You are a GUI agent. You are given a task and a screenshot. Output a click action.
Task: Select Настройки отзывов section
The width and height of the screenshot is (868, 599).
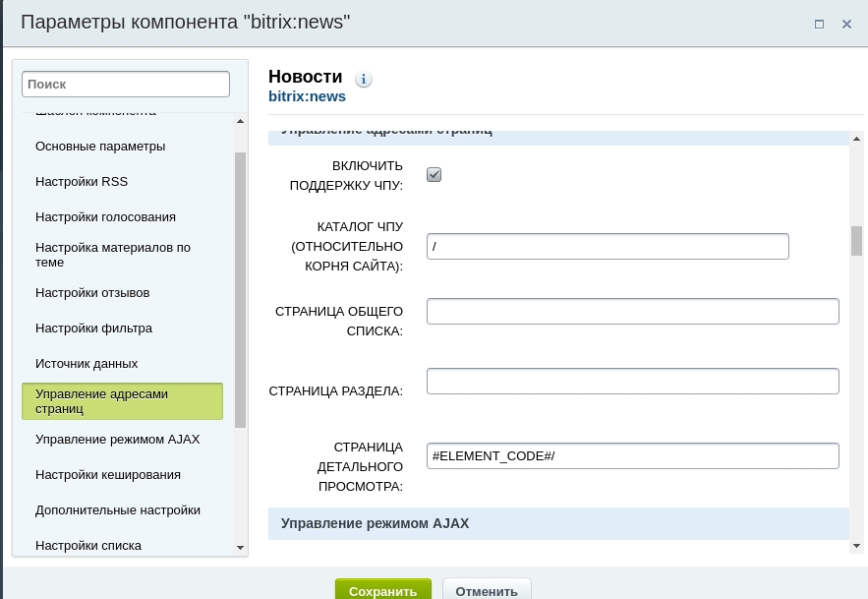click(x=92, y=292)
